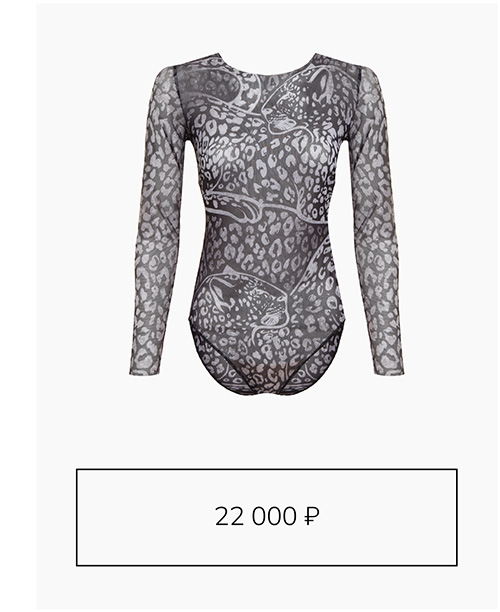Click the 22 000 ₽ price button
Screen dimensions: 500x612
point(267,517)
